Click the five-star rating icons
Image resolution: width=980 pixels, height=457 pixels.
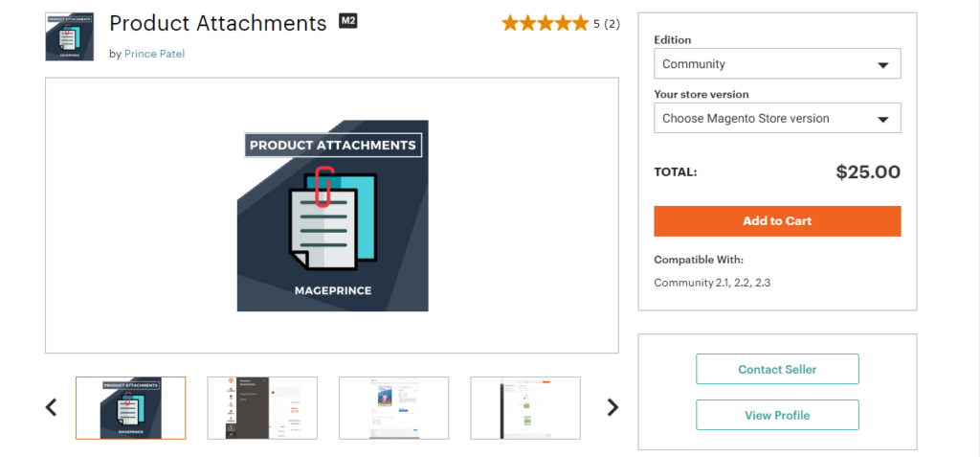[x=545, y=24]
